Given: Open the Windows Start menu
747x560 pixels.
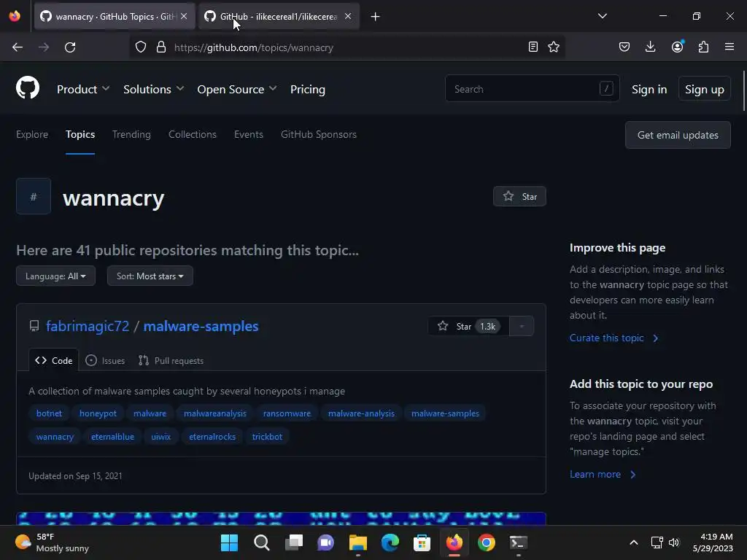Looking at the screenshot, I should point(229,542).
